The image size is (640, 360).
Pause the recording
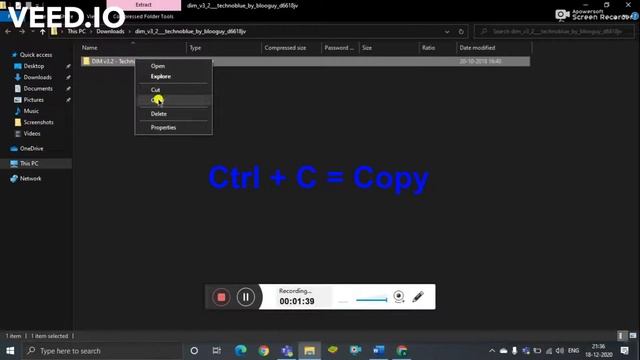click(246, 297)
